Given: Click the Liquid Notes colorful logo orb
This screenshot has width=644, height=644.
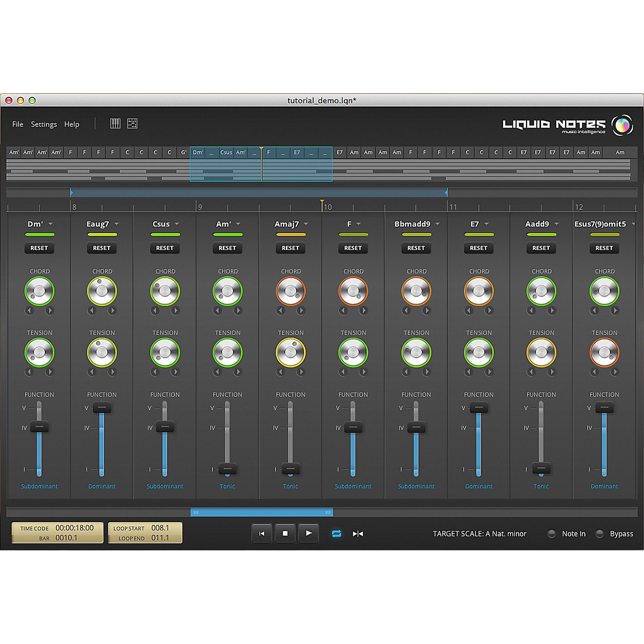Looking at the screenshot, I should coord(622,125).
